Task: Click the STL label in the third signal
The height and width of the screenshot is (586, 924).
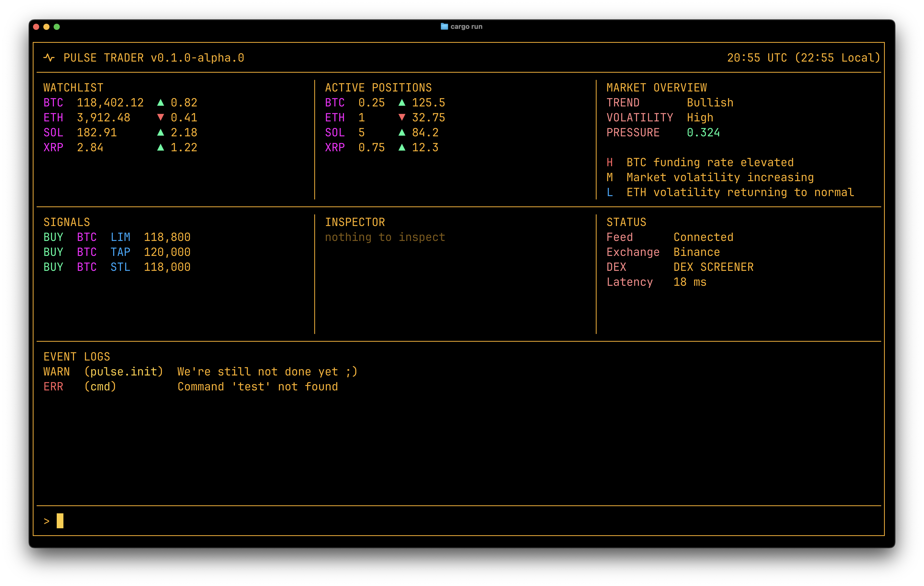Action: tap(120, 267)
